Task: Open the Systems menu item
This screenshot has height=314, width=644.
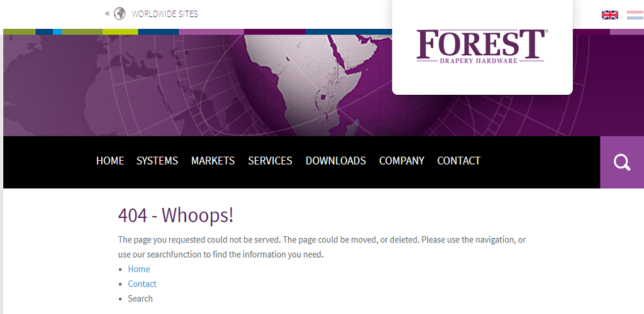Action: tap(157, 161)
